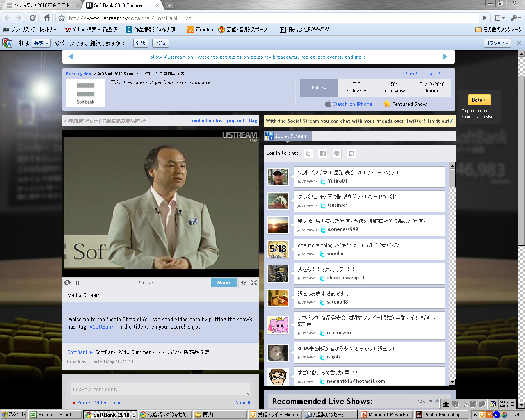Click the #SoftBank hashtag link
The height and width of the screenshot is (420, 525).
[x=102, y=327]
